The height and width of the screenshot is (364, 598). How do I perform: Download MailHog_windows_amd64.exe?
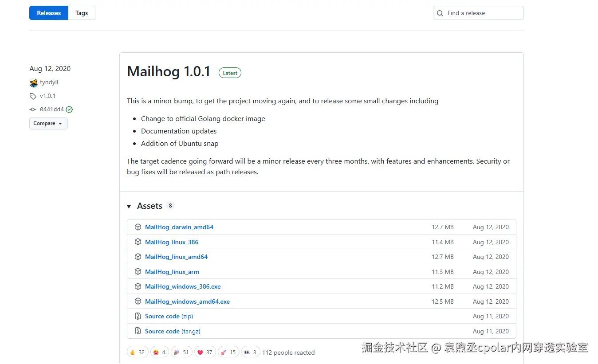point(187,301)
